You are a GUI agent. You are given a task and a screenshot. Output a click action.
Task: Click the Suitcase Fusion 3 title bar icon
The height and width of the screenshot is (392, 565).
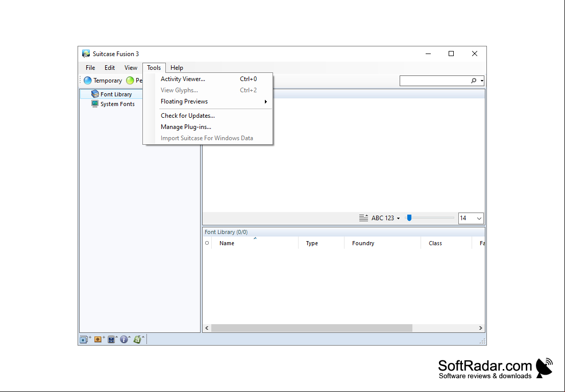point(86,54)
